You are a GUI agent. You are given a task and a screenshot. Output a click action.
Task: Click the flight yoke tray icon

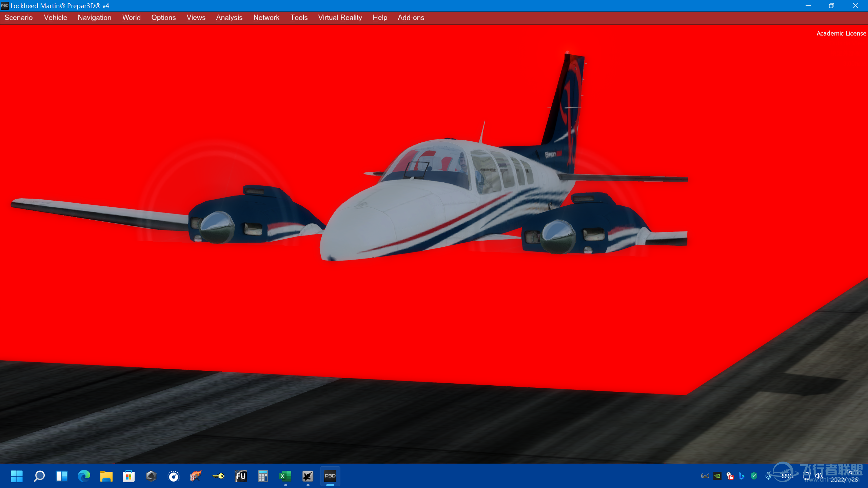click(705, 476)
